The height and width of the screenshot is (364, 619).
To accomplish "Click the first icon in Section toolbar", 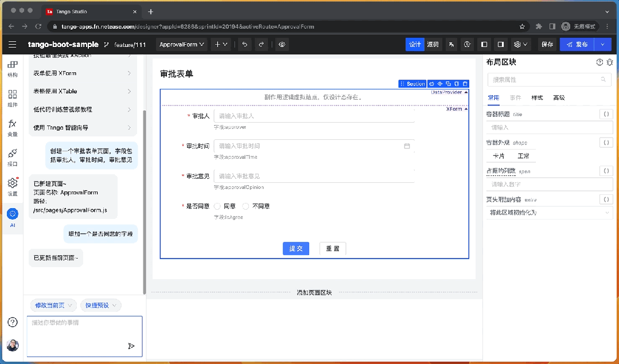I will pos(431,84).
